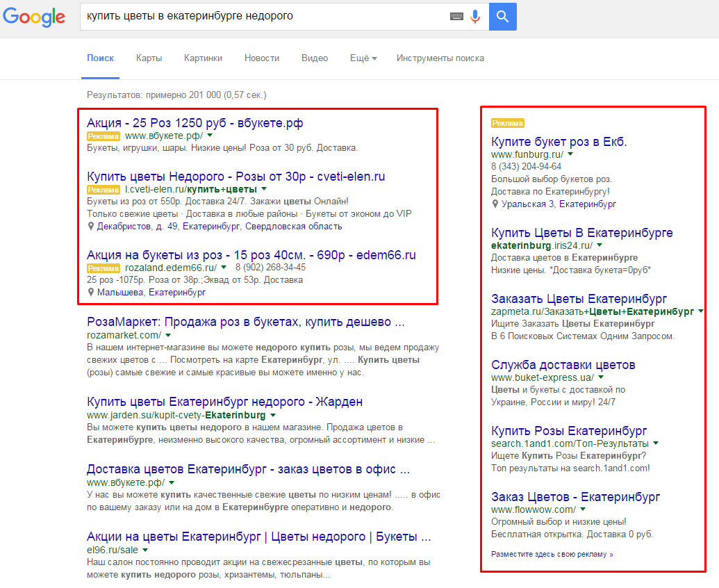Open result Акции на цветы Екатеринбург
Viewport: 719px width, 588px height.
tap(259, 537)
